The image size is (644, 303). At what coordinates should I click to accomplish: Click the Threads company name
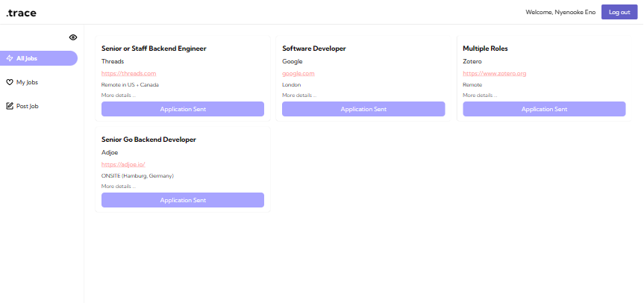pos(113,62)
